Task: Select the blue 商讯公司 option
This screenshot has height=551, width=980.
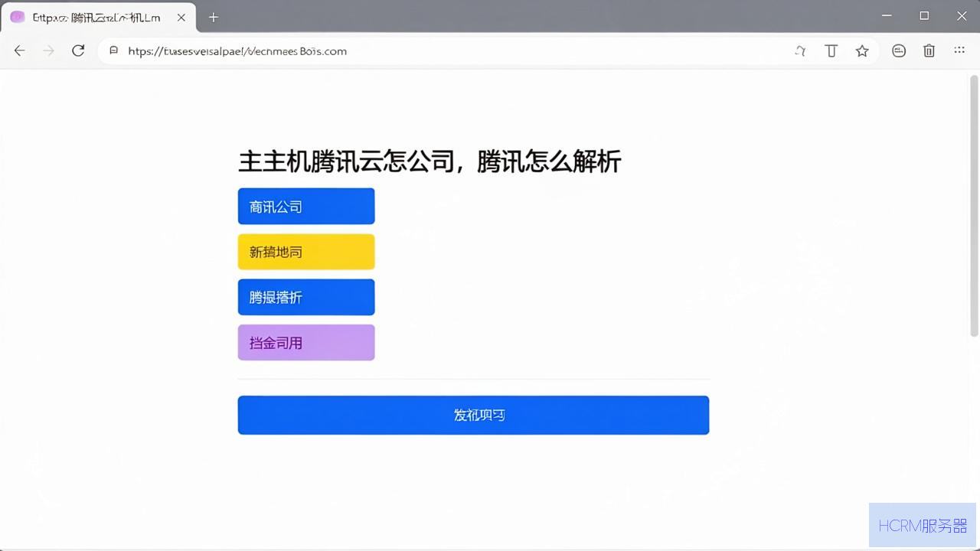Action: pos(306,207)
